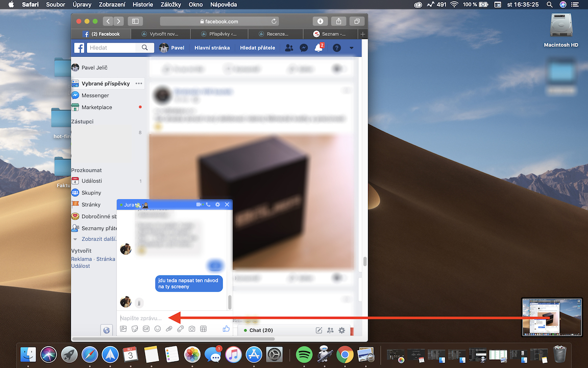Click Facebook search field Hledat
Screen dimensions: 588x368
point(112,48)
